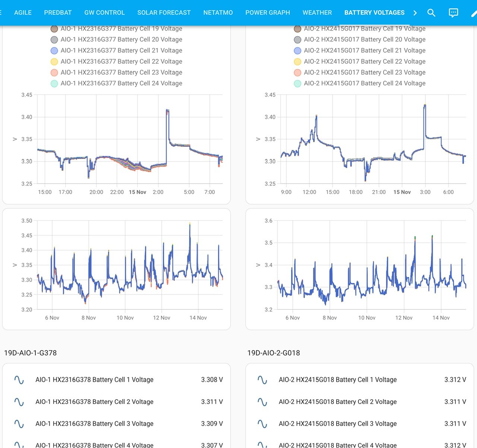Click sine icon for AIO-2 Cell 3 Voltage

coord(262,424)
